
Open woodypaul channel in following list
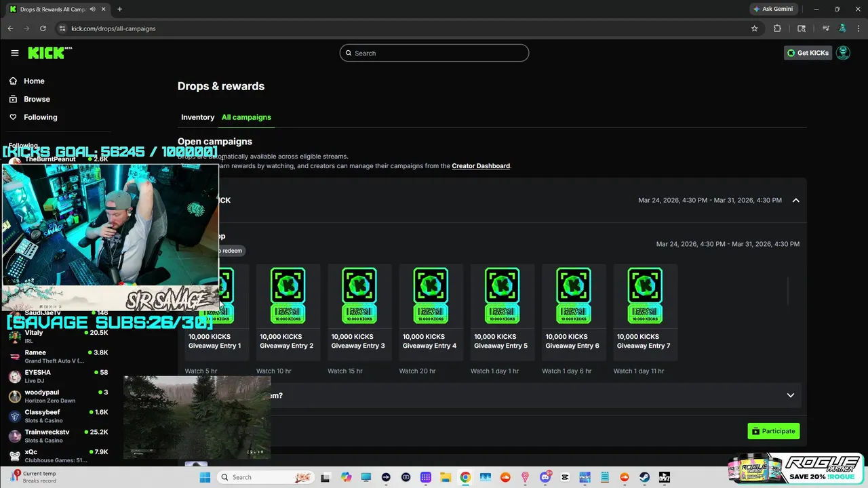(x=58, y=396)
